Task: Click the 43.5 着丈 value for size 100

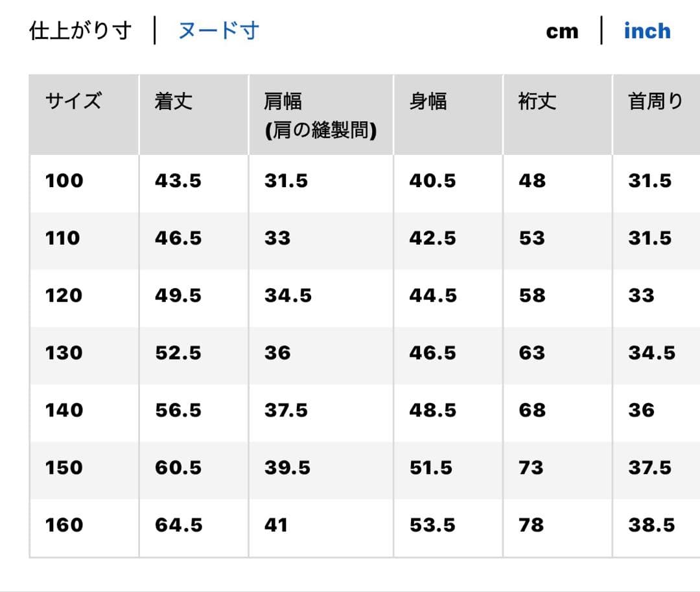Action: point(178,181)
